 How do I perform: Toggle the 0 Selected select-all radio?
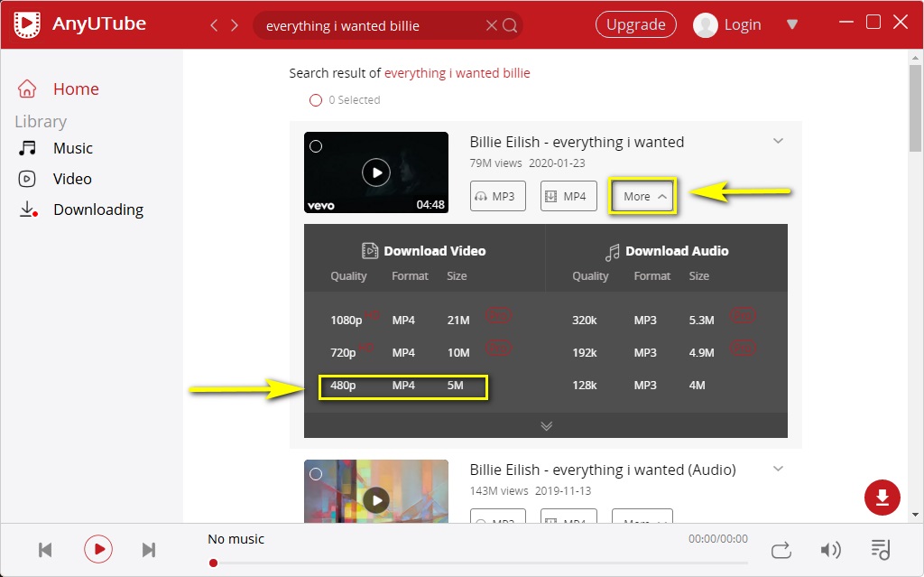pos(316,100)
